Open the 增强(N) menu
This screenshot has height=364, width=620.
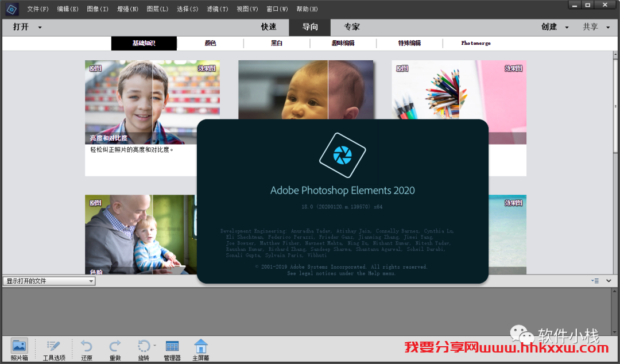[x=127, y=9]
